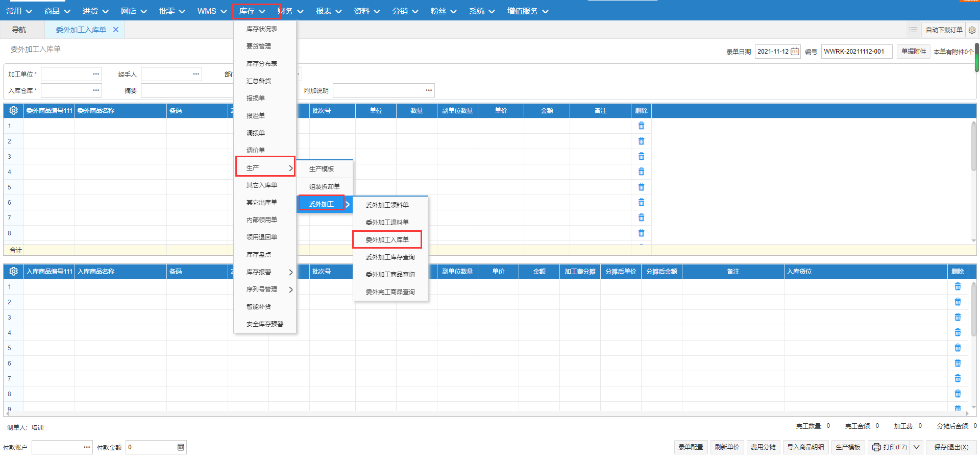980x460 pixels.
Task: Delete row 4 in the 入库商品 table
Action: (x=958, y=332)
